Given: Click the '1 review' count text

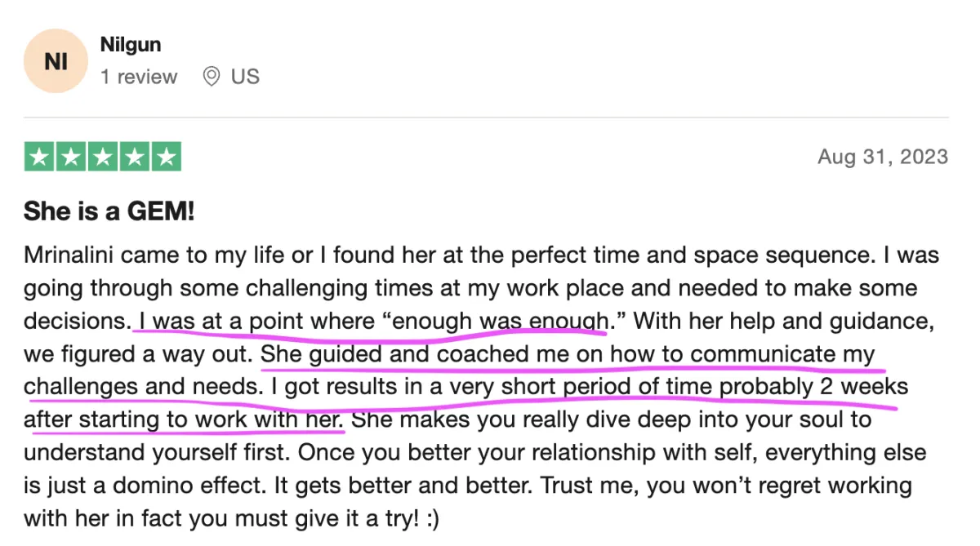Looking at the screenshot, I should click(x=138, y=77).
